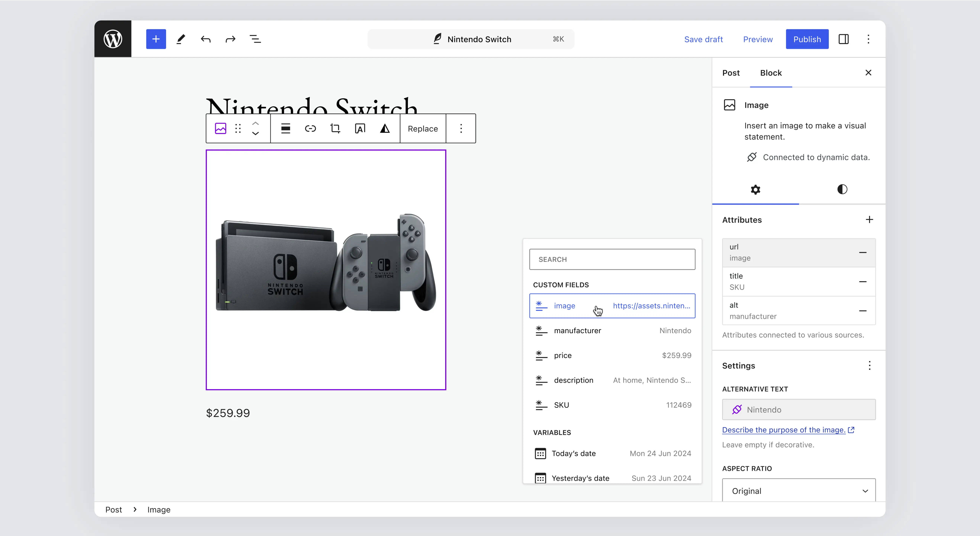The width and height of the screenshot is (980, 536).
Task: Open Settings panel three-dot options
Action: click(x=869, y=365)
